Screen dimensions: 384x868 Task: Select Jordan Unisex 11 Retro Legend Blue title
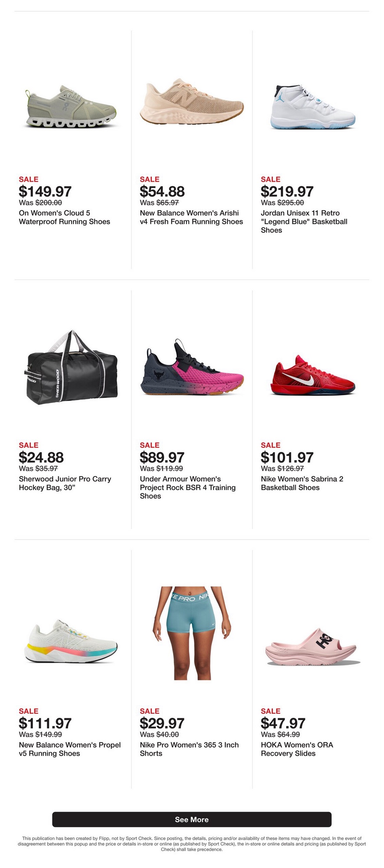coord(304,222)
